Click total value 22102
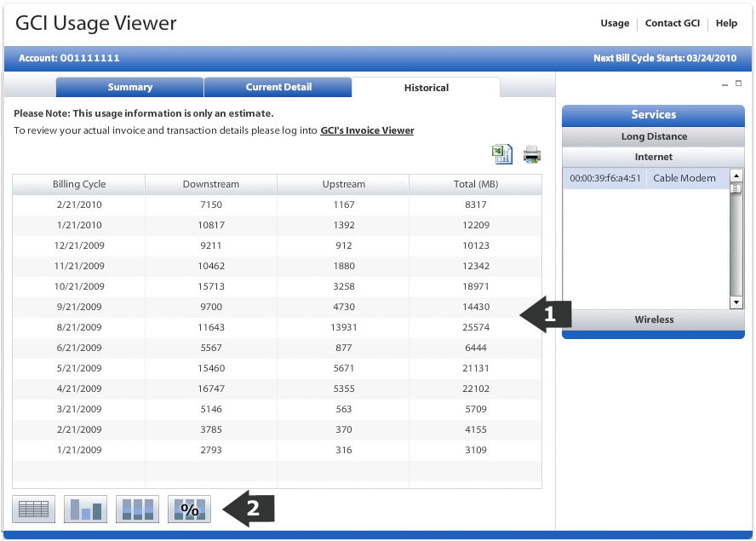756x541 pixels. (475, 388)
